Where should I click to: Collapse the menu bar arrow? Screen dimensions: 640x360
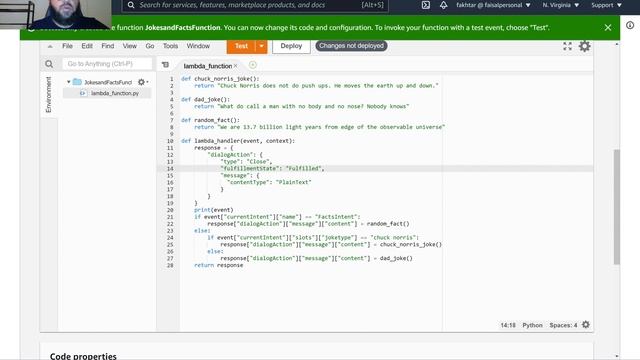(x=50, y=47)
